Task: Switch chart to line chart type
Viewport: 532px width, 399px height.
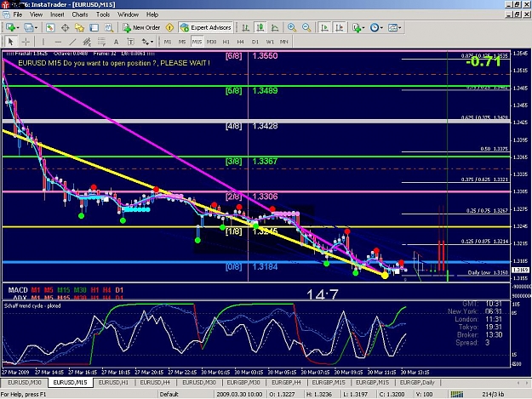Action: coord(275,28)
